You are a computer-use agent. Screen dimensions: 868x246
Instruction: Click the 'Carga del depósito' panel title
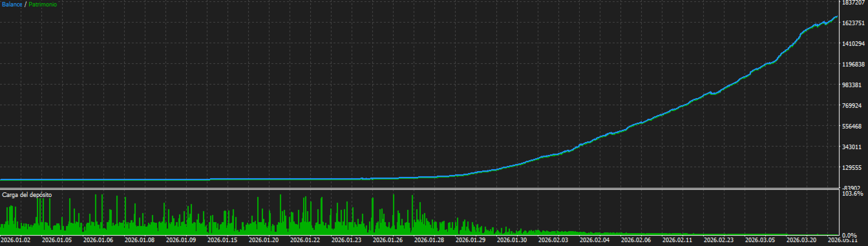point(27,194)
